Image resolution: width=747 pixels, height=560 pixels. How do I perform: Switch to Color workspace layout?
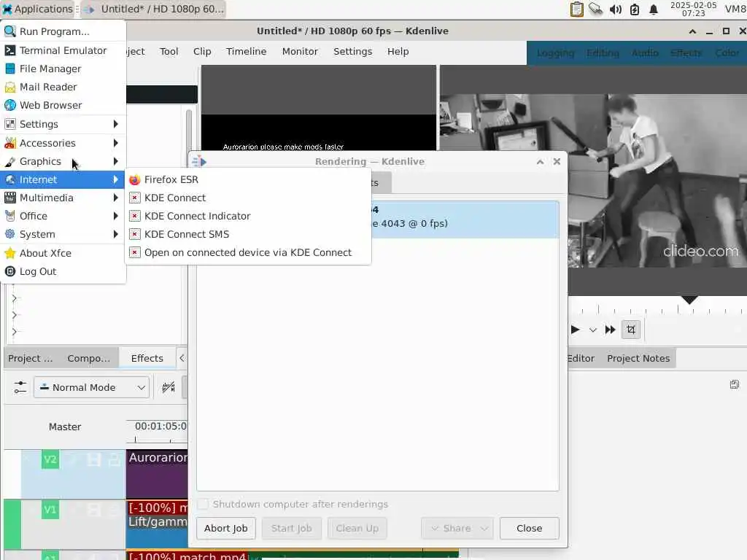tap(727, 52)
